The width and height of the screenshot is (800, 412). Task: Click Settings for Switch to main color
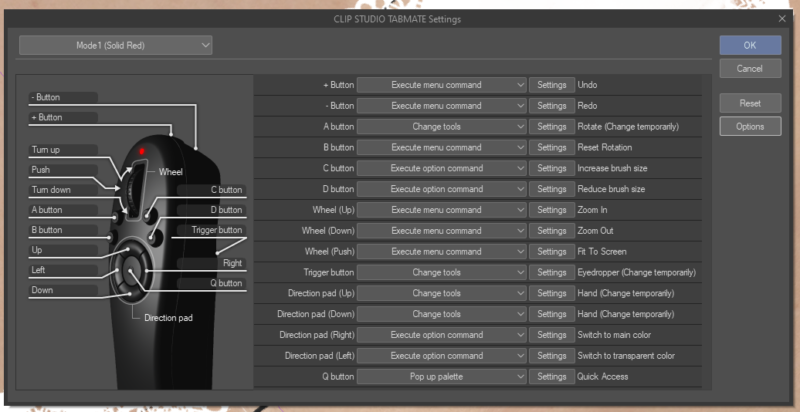(552, 335)
